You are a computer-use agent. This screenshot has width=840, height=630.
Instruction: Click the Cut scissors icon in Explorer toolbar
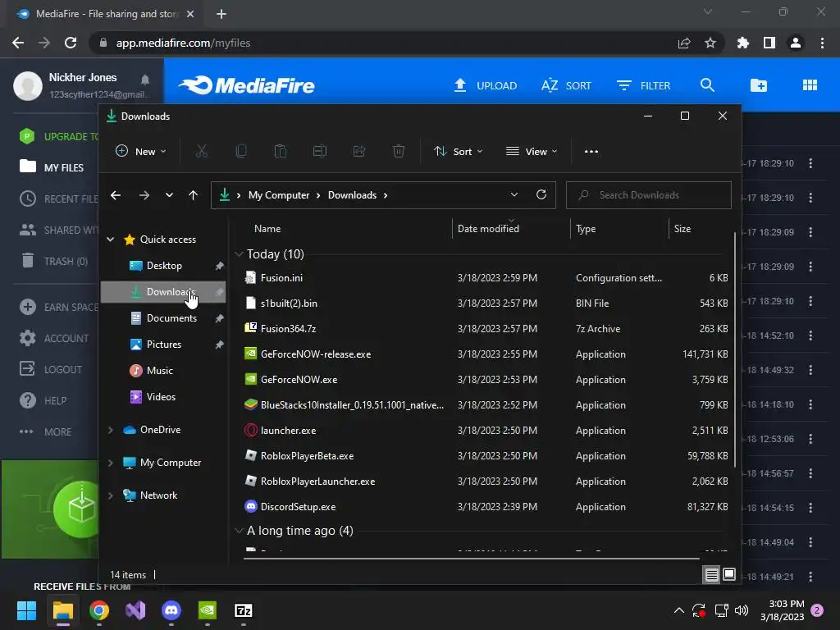point(202,152)
